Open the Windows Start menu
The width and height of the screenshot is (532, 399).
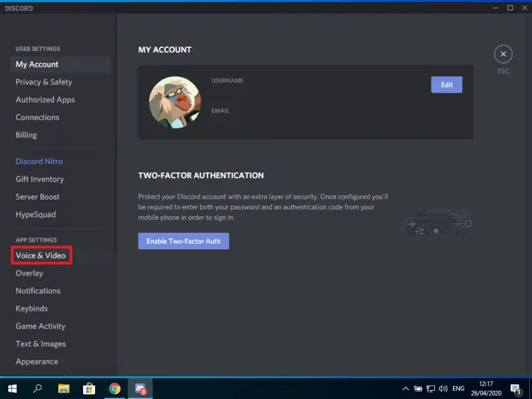point(12,389)
